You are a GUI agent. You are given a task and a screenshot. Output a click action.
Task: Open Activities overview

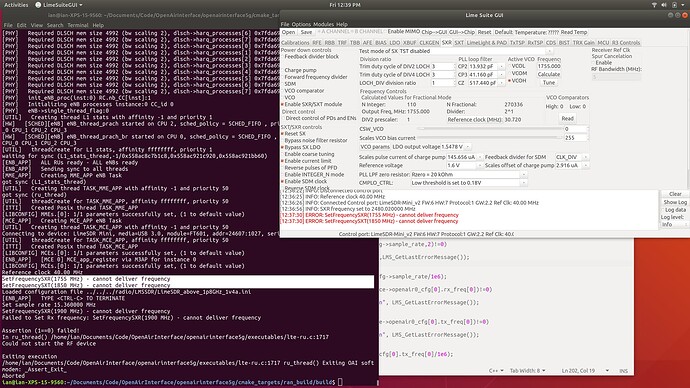(x=16, y=5)
